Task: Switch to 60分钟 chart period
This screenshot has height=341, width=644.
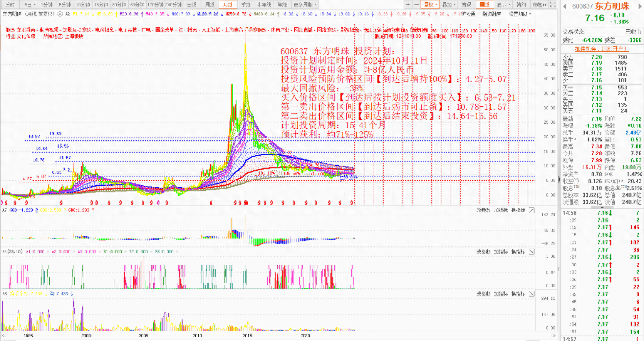Action: (137, 5)
